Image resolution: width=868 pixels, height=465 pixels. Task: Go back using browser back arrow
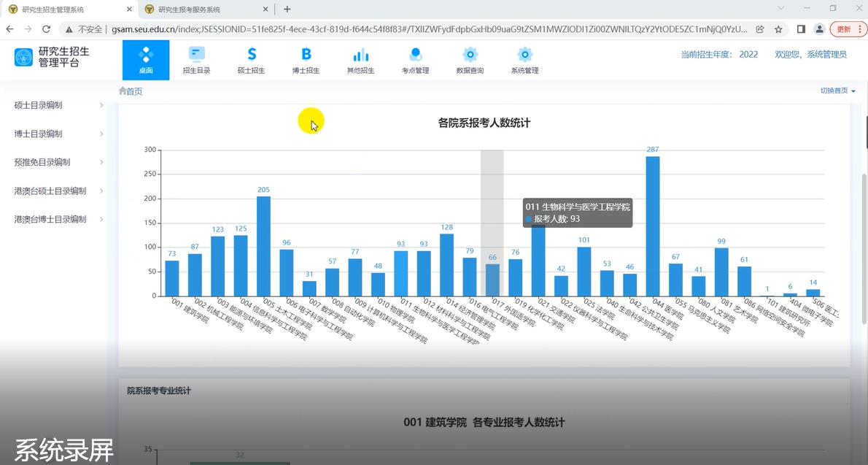(10, 28)
